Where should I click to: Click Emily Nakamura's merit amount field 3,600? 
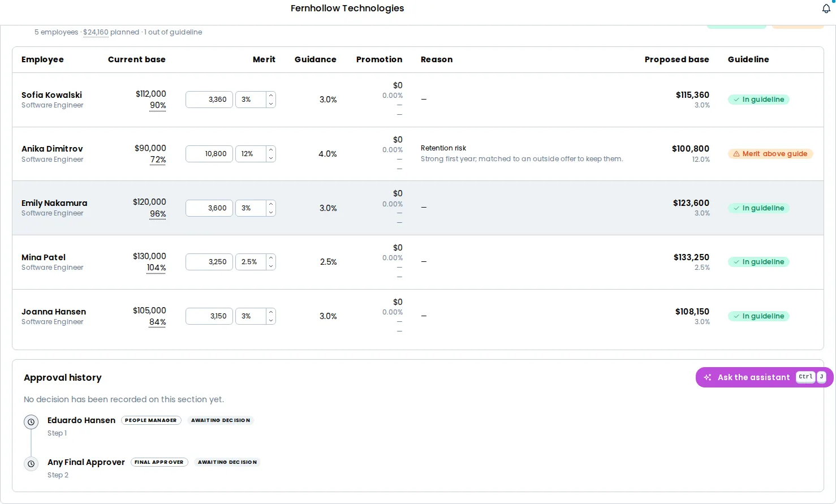click(x=209, y=208)
